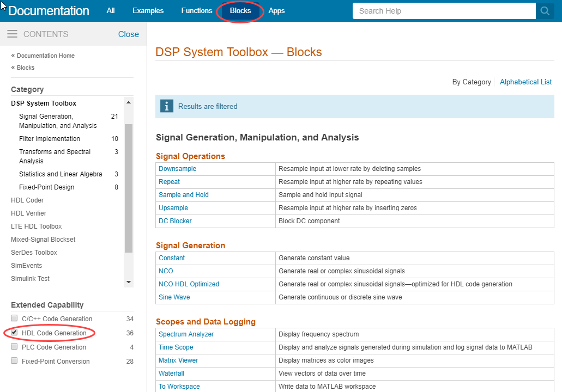Click 'Generate constant value' description cell
Viewport: 562px width, 392px height.
pos(415,258)
